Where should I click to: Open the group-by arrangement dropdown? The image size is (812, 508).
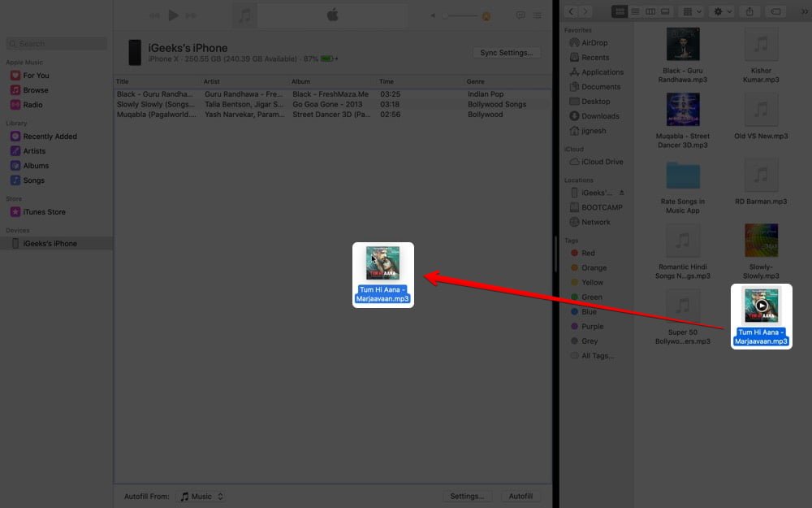(692, 11)
